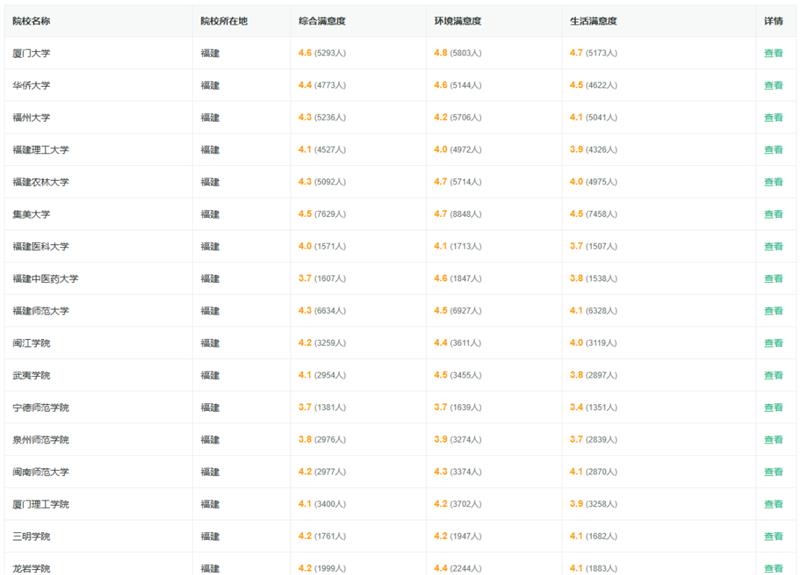Select the 集美大学 school name

[31, 214]
